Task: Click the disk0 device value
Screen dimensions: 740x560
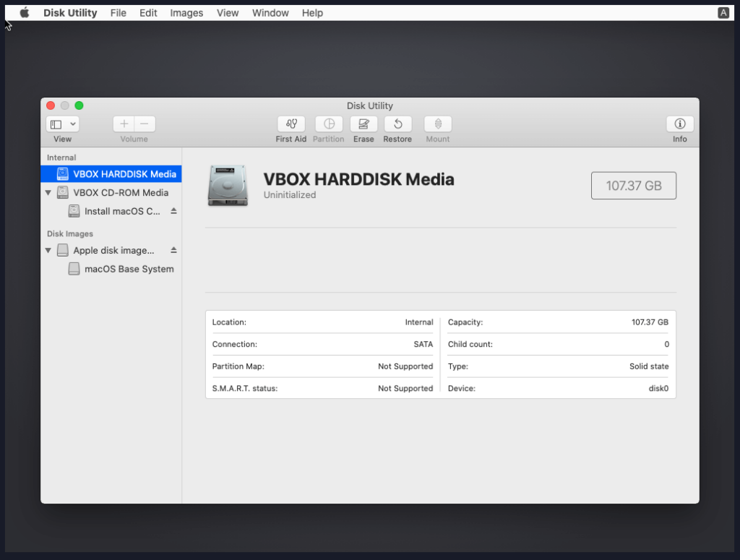Action: 658,388
